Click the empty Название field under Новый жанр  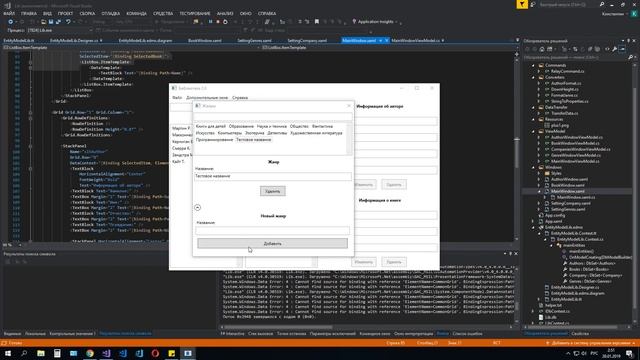273,230
